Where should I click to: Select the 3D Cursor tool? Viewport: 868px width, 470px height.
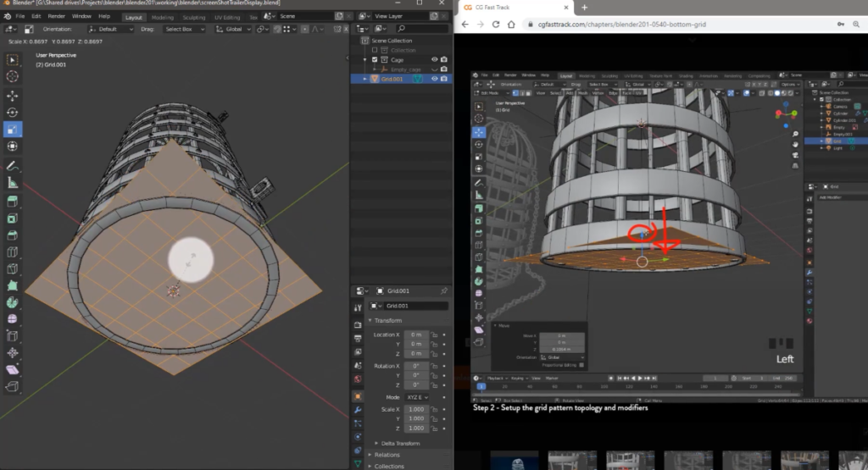(12, 76)
